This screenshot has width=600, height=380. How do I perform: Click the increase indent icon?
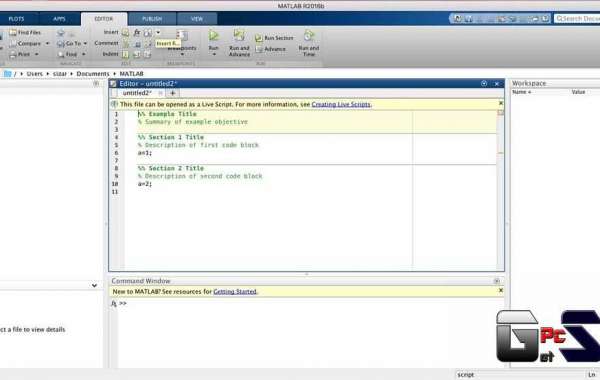click(137, 54)
